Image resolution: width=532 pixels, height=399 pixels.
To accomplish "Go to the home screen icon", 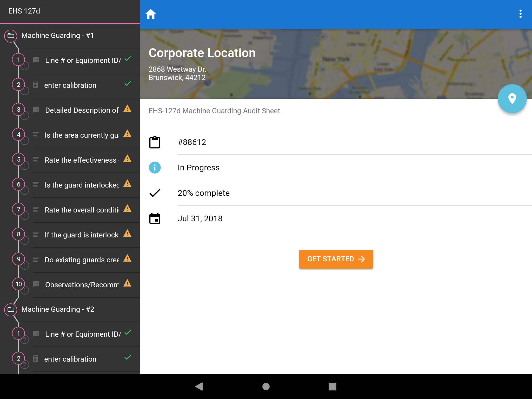I will [x=151, y=14].
